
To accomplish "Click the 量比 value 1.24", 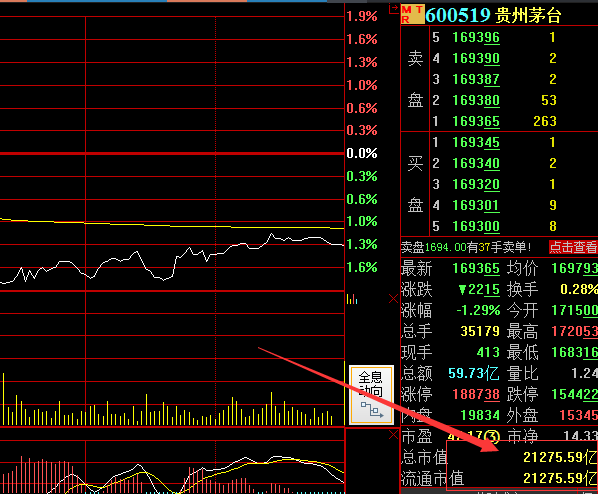I will (x=584, y=373).
